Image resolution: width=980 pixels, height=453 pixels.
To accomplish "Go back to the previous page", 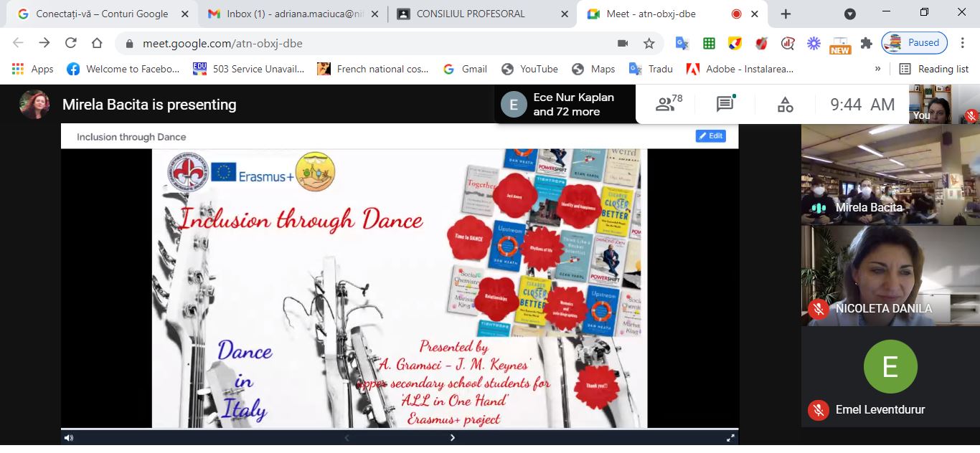I will pos(18,43).
